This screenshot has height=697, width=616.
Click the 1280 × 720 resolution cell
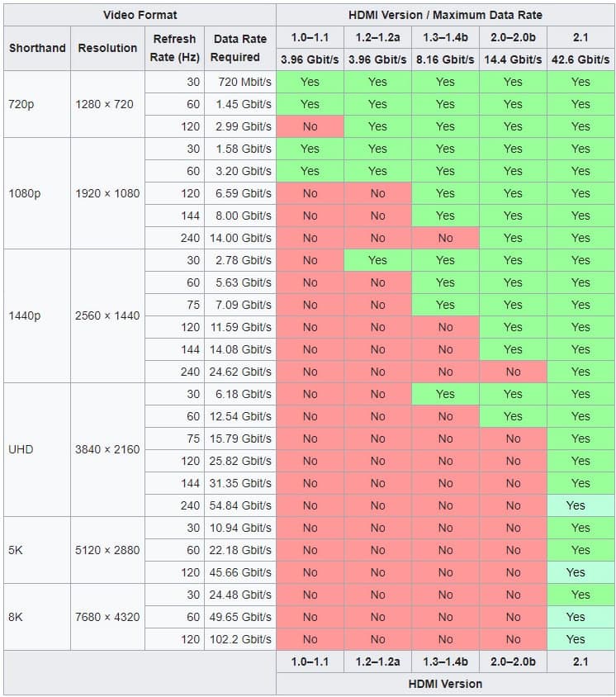[107, 104]
